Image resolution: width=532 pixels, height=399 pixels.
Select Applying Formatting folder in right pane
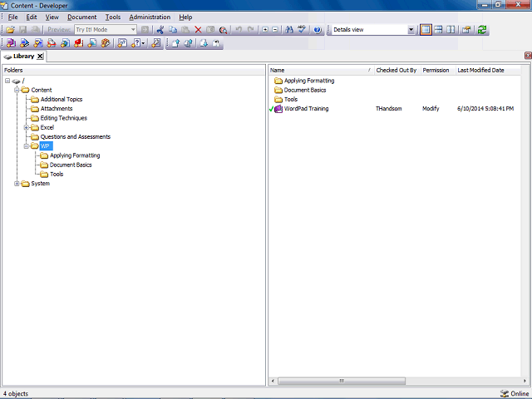(309, 81)
